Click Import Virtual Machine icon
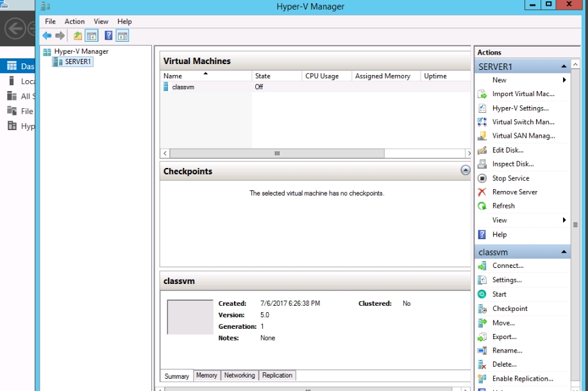Image resolution: width=588 pixels, height=391 pixels. 482,94
